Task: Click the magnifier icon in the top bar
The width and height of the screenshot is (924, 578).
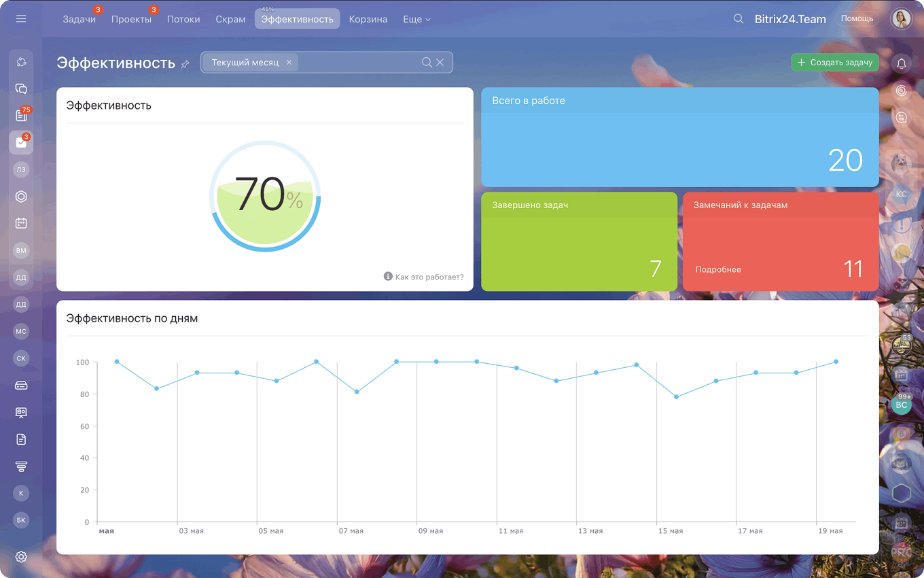Action: click(x=739, y=19)
